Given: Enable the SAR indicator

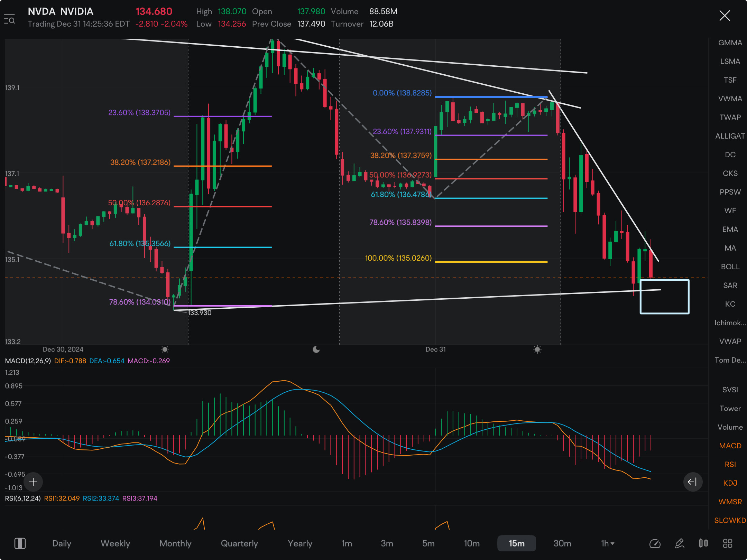Looking at the screenshot, I should tap(730, 285).
